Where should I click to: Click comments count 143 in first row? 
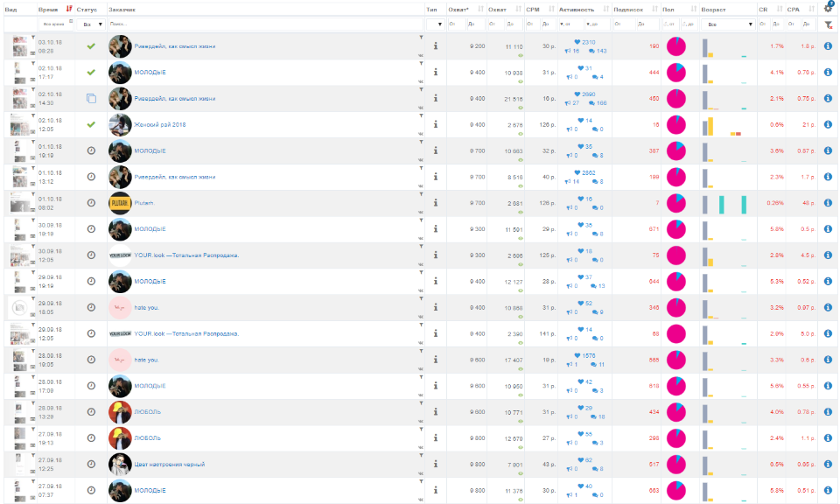(x=598, y=51)
